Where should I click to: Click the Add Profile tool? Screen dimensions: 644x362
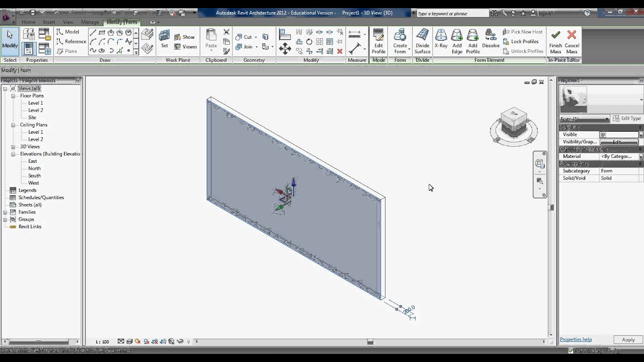pos(473,41)
